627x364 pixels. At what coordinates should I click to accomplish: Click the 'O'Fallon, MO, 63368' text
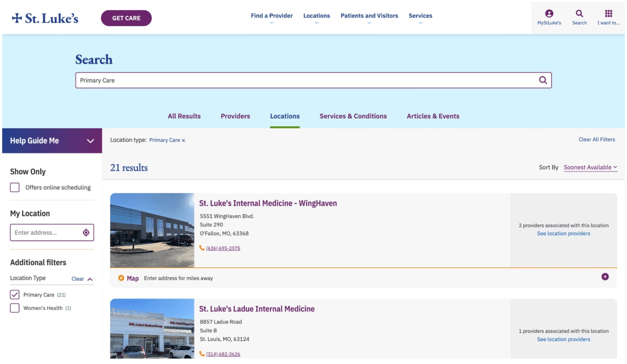point(224,233)
